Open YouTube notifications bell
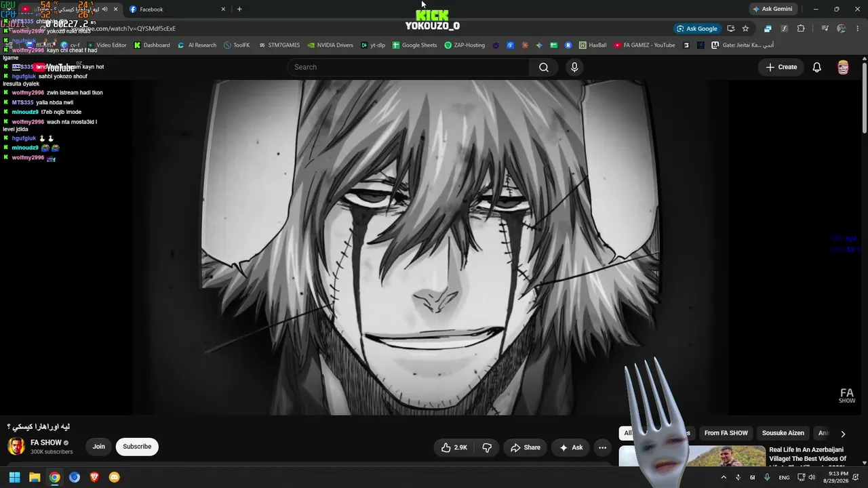This screenshot has height=488, width=868. 817,67
